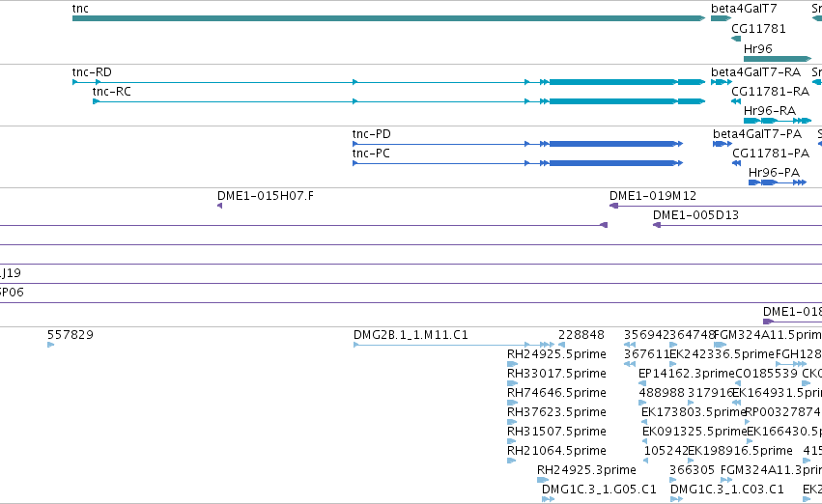Open the tnc-RD transcript label

92,71
